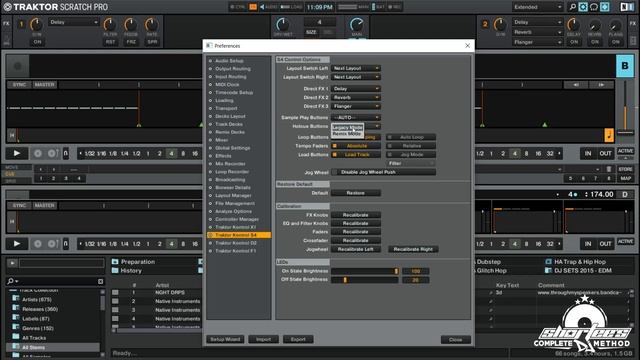Jump to track start in deck C waveform
Viewport: 640px width, 360px height.
pos(12,221)
